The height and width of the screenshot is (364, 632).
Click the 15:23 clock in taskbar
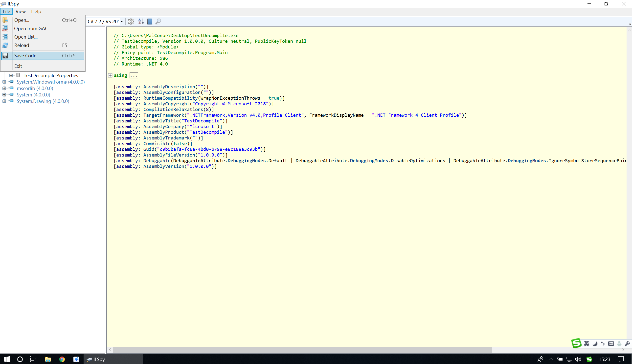(604, 359)
